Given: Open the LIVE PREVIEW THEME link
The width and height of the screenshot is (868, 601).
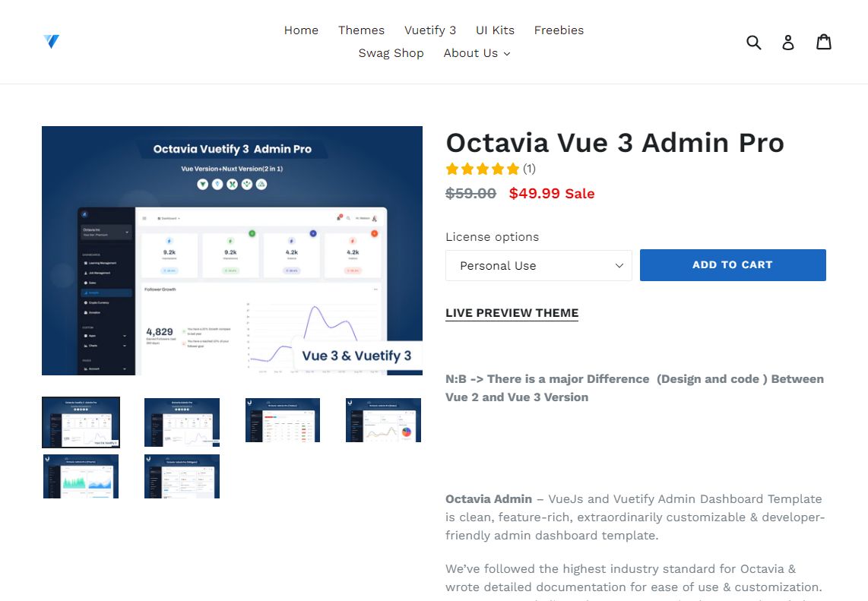Looking at the screenshot, I should point(512,313).
